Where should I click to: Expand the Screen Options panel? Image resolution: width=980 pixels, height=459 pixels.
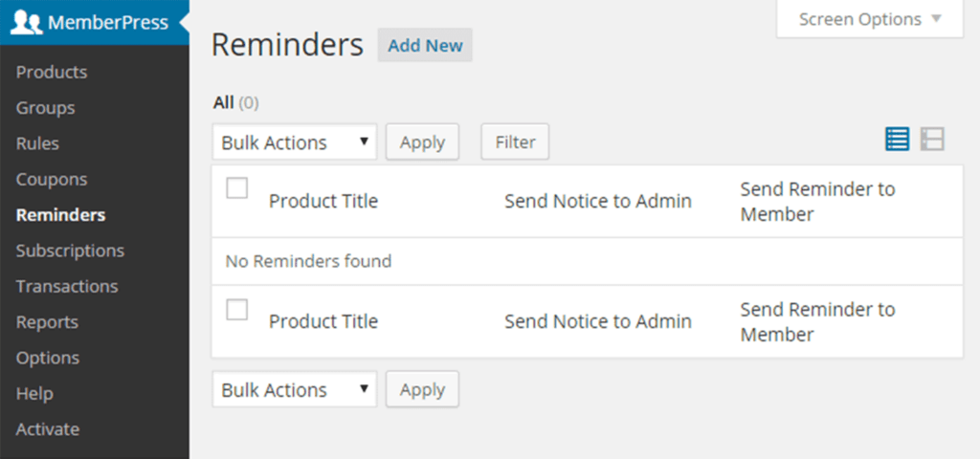tap(869, 19)
